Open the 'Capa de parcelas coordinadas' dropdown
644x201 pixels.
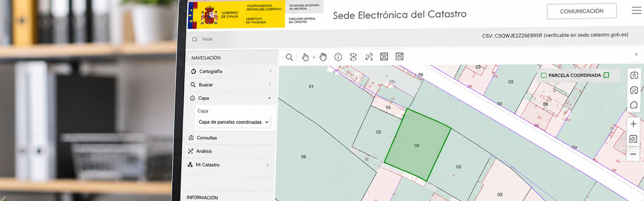coord(234,122)
